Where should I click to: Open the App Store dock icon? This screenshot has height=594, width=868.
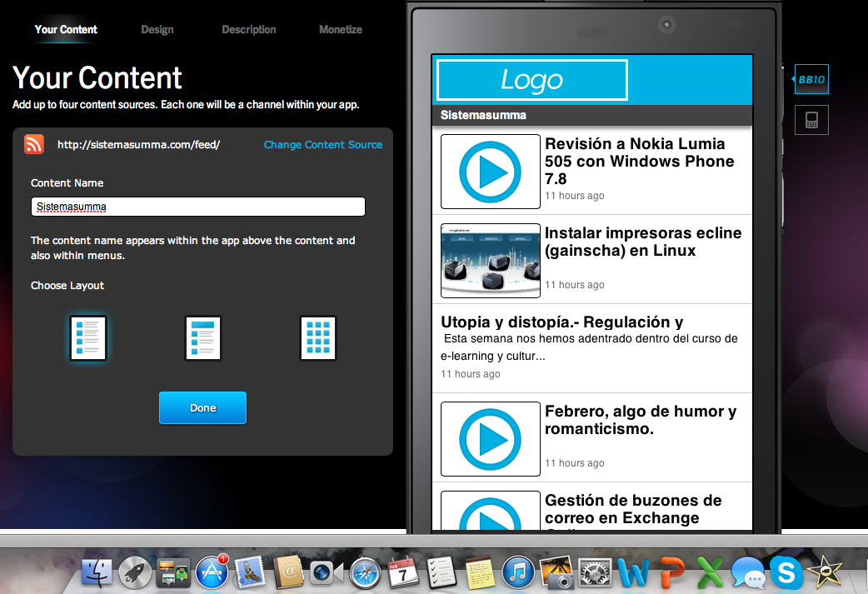click(212, 572)
